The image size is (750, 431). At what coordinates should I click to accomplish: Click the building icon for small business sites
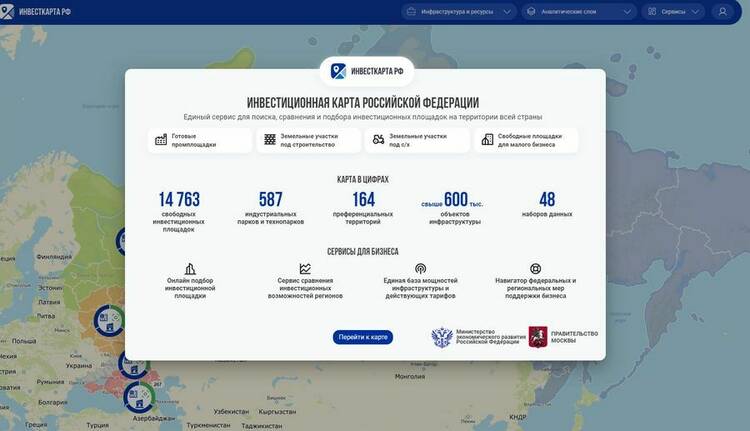tap(487, 140)
